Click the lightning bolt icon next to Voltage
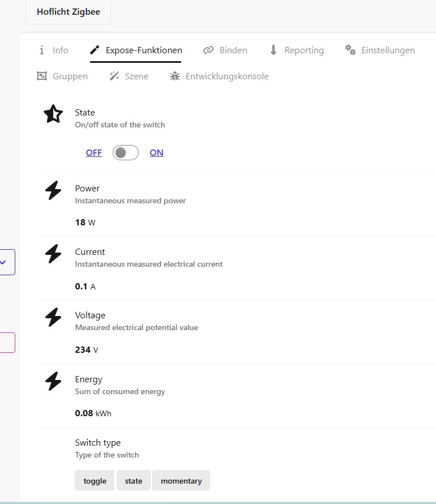This screenshot has width=436, height=504. tap(53, 317)
